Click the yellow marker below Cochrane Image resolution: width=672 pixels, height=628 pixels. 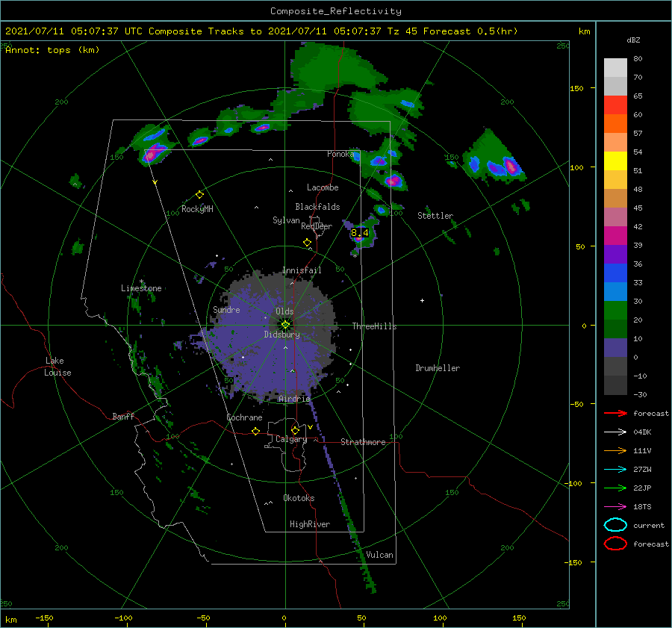(255, 431)
